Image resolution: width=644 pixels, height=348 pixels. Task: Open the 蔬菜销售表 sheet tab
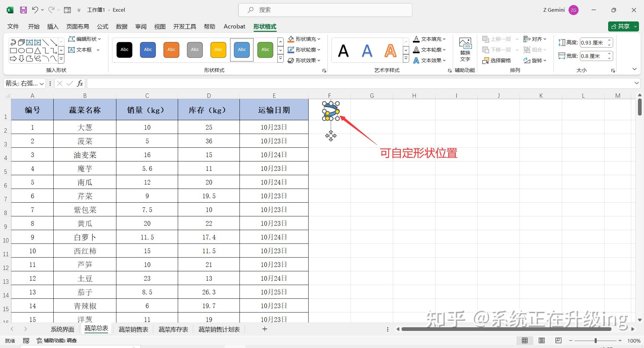pyautogui.click(x=133, y=330)
